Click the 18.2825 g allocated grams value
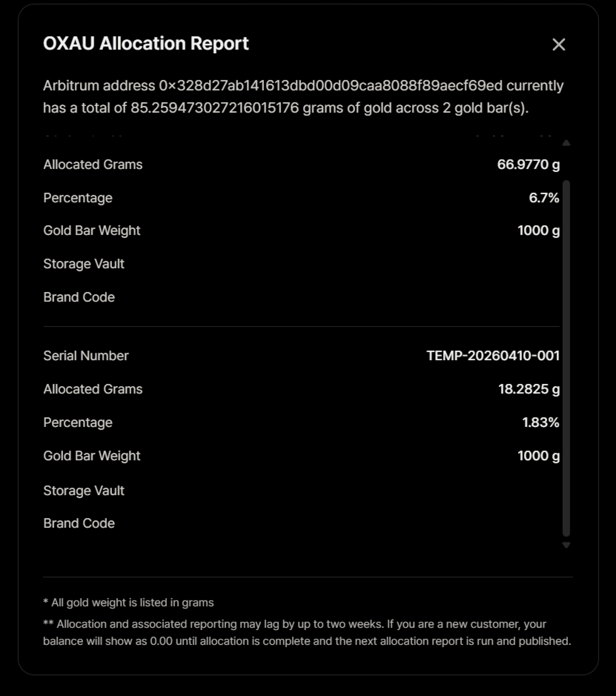The image size is (616, 696). coord(529,389)
